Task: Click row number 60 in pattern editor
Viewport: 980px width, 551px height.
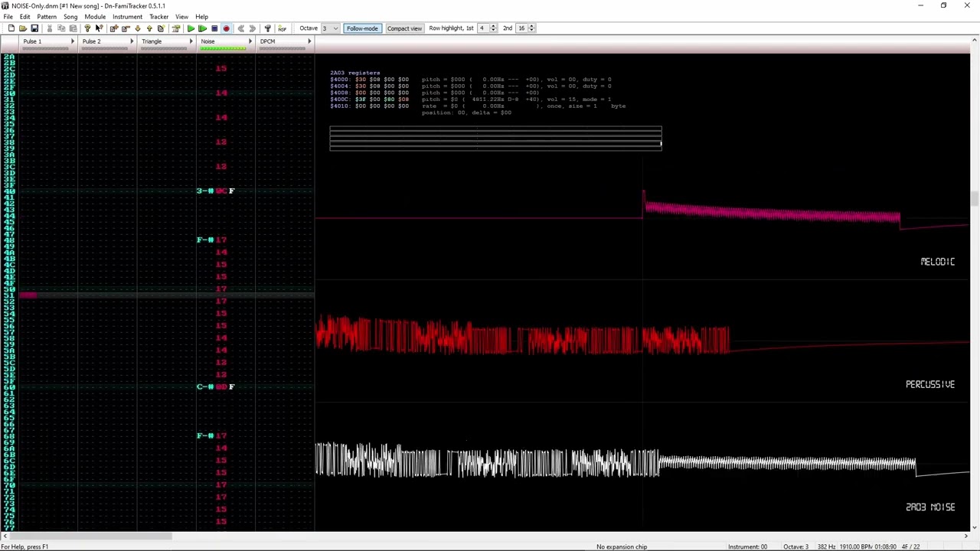Action: tap(9, 386)
